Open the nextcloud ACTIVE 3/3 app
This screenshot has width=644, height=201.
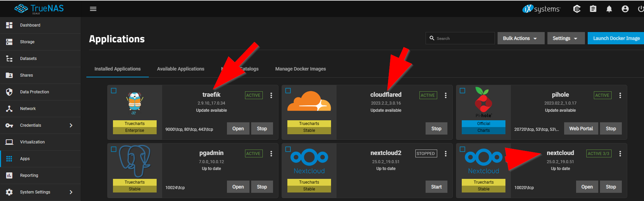pyautogui.click(x=587, y=187)
